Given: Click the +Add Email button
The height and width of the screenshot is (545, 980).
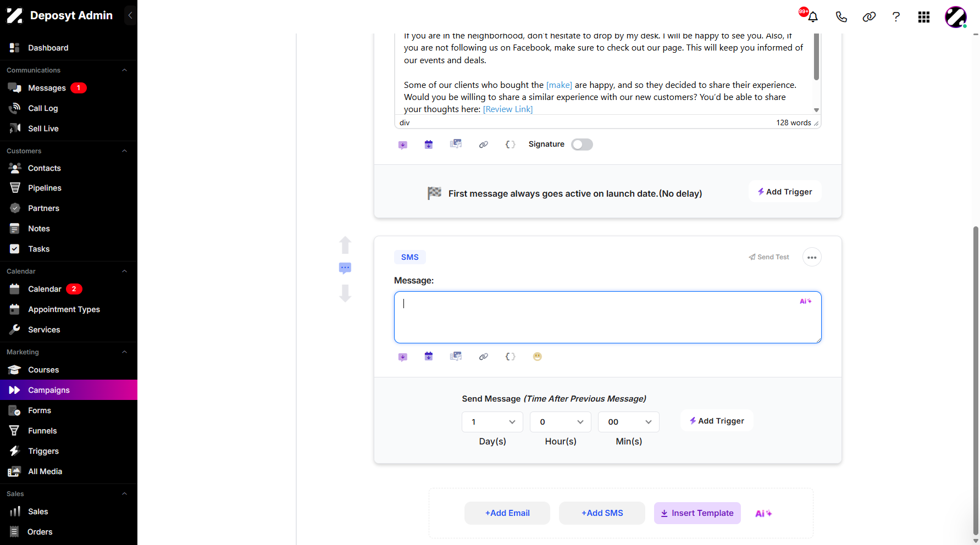Looking at the screenshot, I should 507,513.
